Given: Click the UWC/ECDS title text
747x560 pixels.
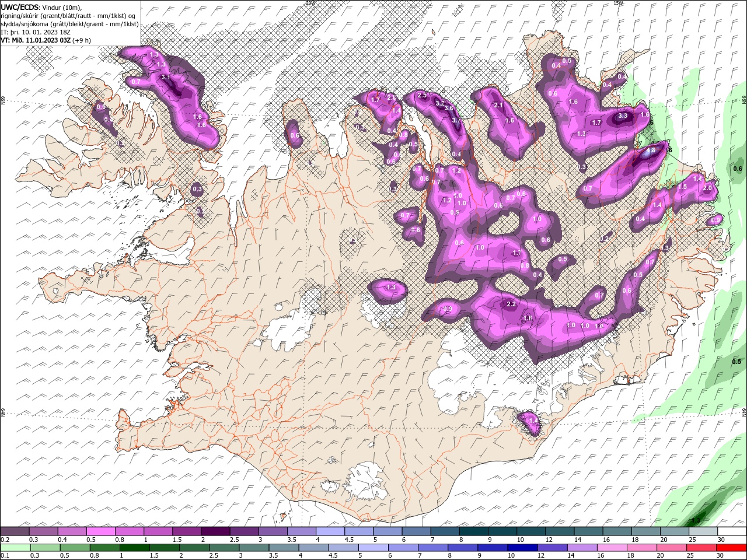Looking at the screenshot, I should [19, 6].
